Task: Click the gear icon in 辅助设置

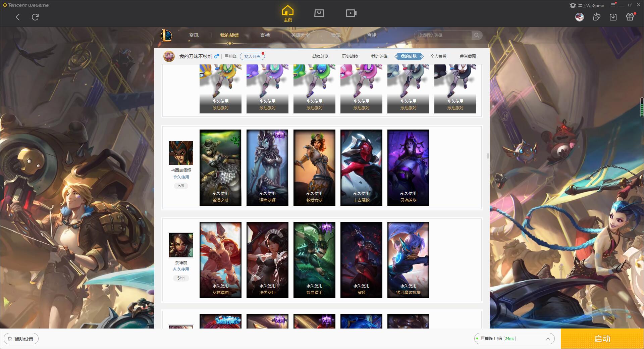Action: pos(10,339)
